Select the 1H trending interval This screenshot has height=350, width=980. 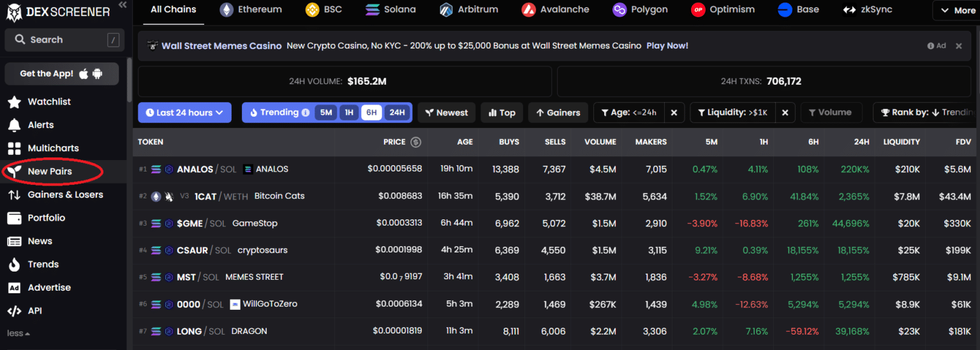pyautogui.click(x=349, y=113)
